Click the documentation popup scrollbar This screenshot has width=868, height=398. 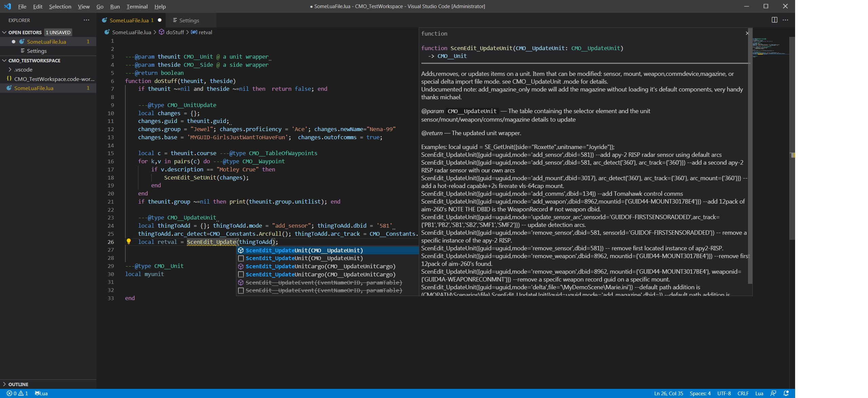(750, 156)
